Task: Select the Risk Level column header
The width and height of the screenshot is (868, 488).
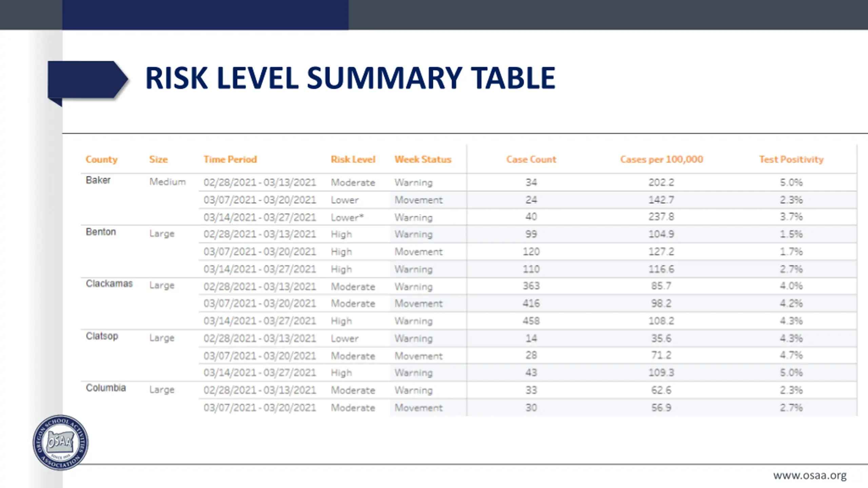Action: 353,159
